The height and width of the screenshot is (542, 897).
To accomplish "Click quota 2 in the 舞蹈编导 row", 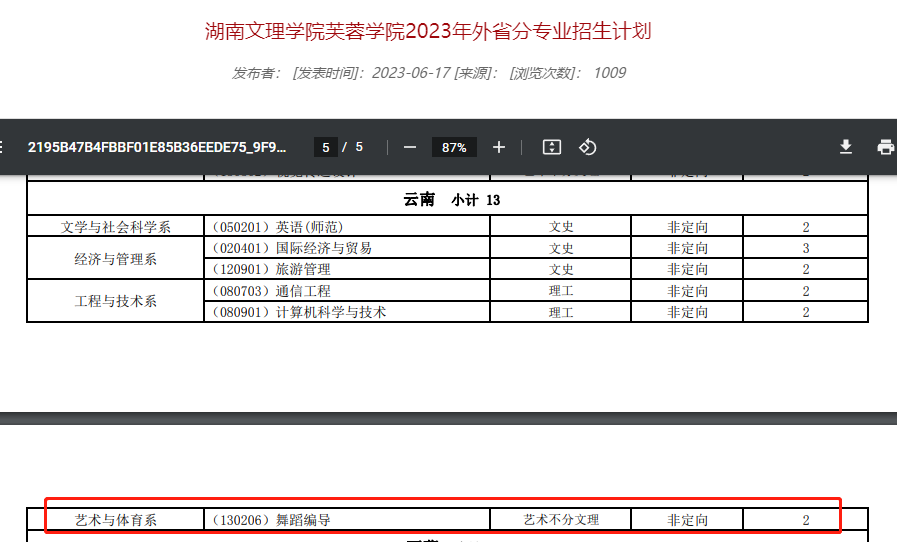I will coord(805,520).
